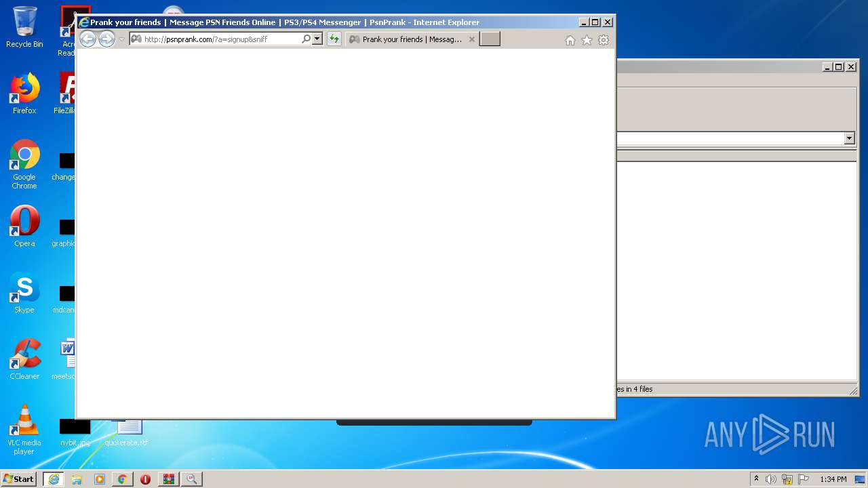Launch CCleaner from the desktop
The height and width of the screenshot is (488, 868).
(24, 359)
